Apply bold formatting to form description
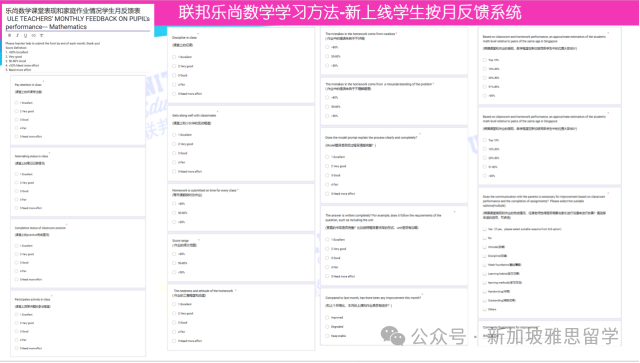This screenshot has width=640, height=363. 10,36
